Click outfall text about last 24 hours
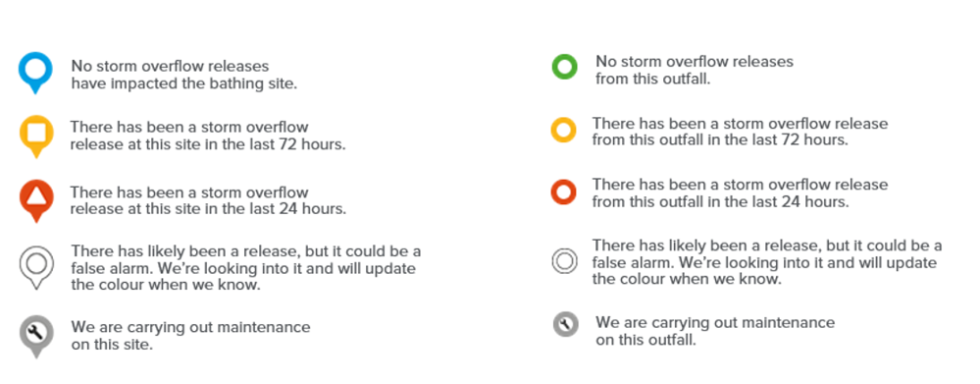The height and width of the screenshot is (384, 980). [x=740, y=193]
